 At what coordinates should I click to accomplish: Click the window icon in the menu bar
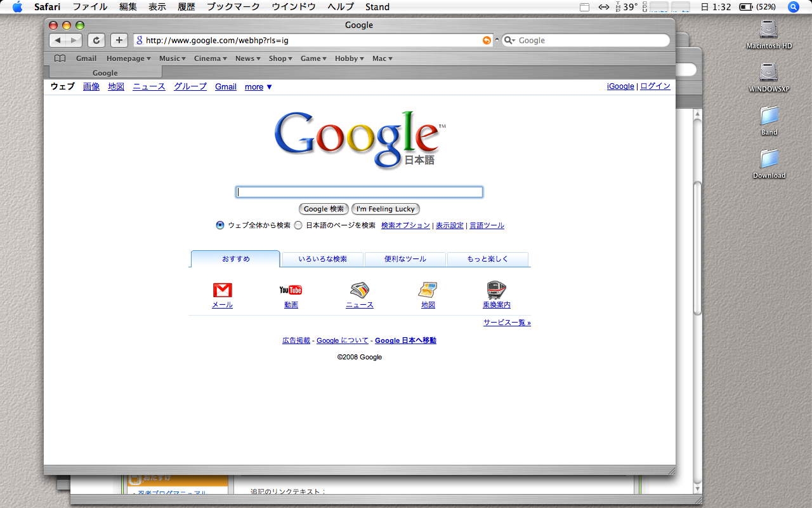pos(585,7)
